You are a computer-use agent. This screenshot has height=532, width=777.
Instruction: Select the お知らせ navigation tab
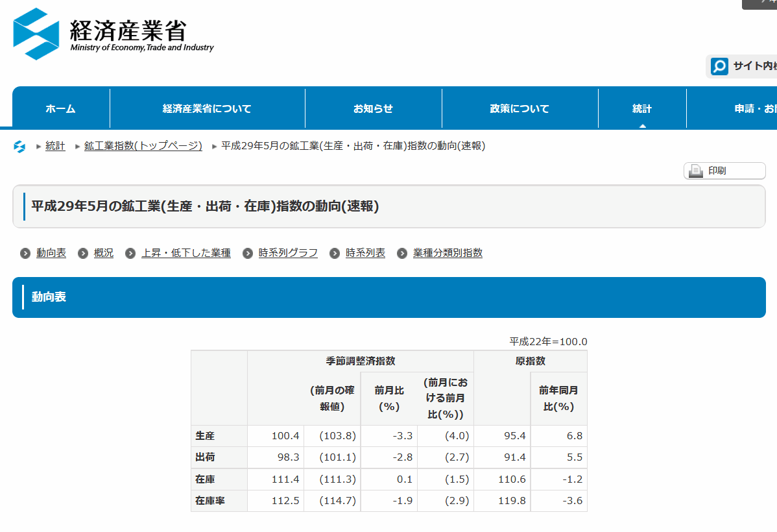point(373,108)
